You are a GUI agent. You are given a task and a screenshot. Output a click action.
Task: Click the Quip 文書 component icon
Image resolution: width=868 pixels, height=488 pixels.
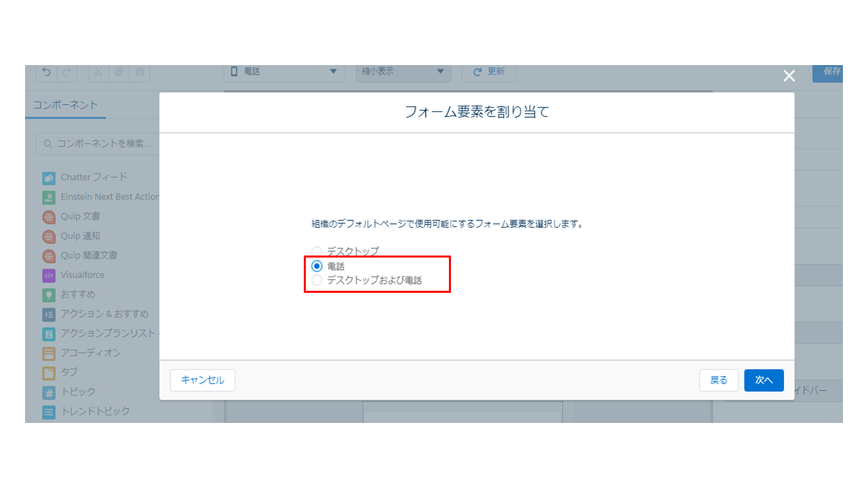(49, 217)
